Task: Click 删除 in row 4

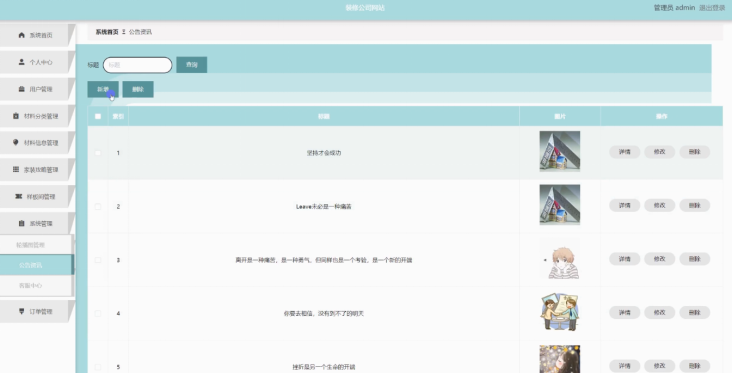Action: [x=694, y=312]
